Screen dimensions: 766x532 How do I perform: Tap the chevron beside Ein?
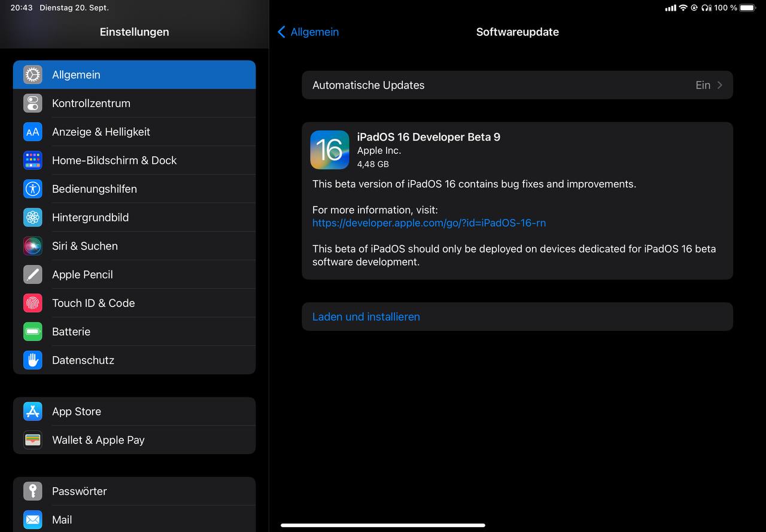tap(720, 85)
